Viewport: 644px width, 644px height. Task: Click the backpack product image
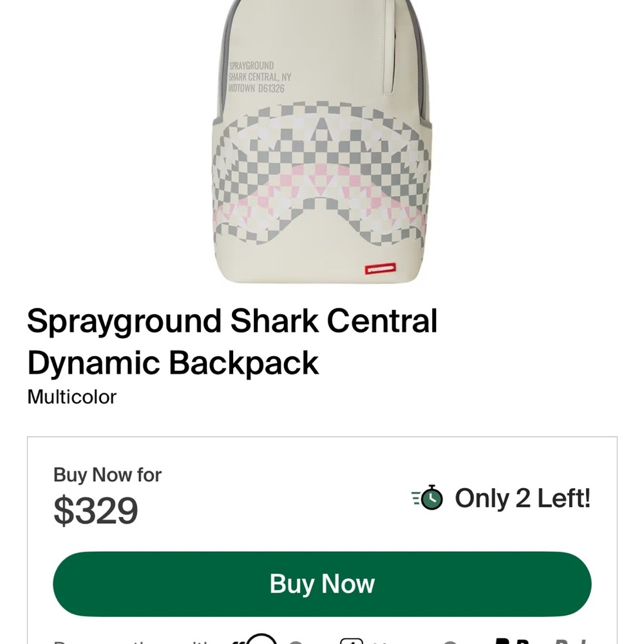[322, 142]
